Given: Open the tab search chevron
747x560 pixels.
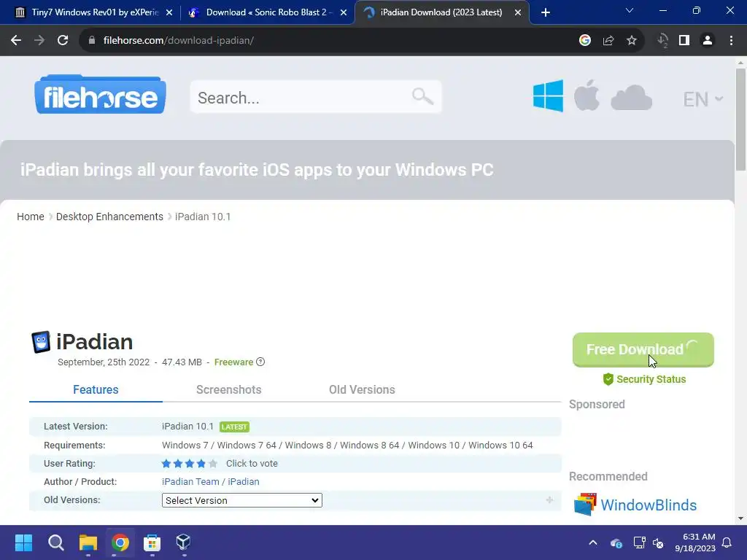Looking at the screenshot, I should pos(630,10).
